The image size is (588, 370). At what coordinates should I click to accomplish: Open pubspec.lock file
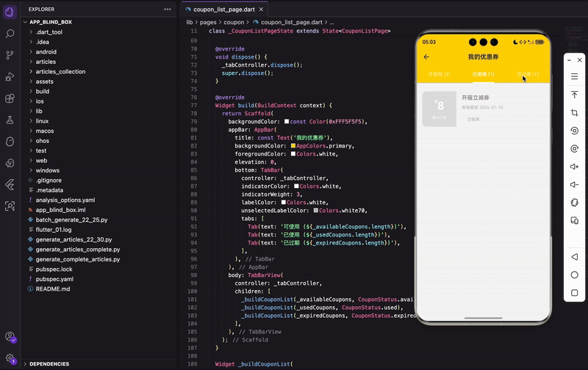(54, 269)
